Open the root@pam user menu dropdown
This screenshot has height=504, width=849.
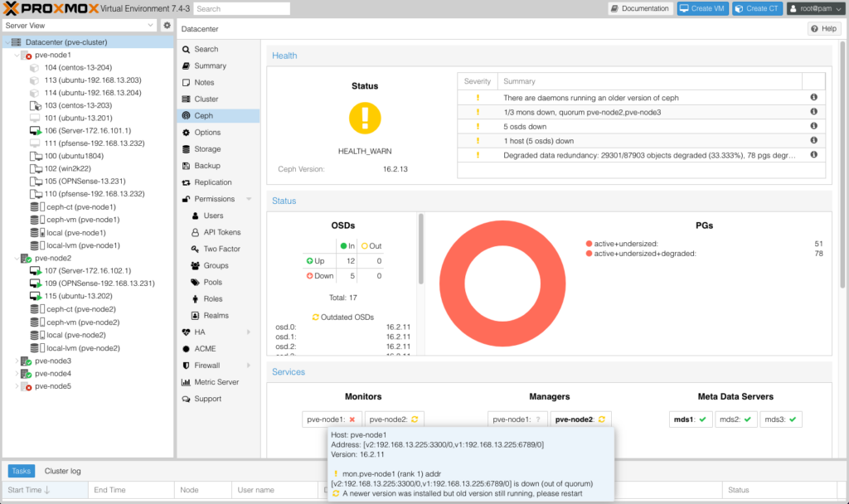(x=817, y=8)
